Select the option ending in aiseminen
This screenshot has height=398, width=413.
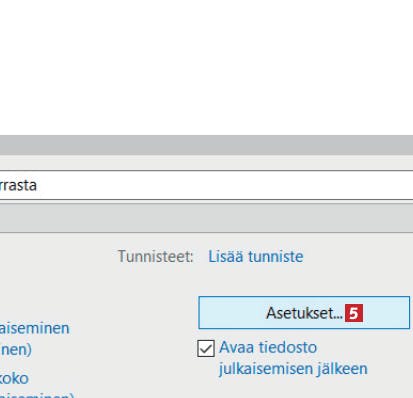click(34, 328)
